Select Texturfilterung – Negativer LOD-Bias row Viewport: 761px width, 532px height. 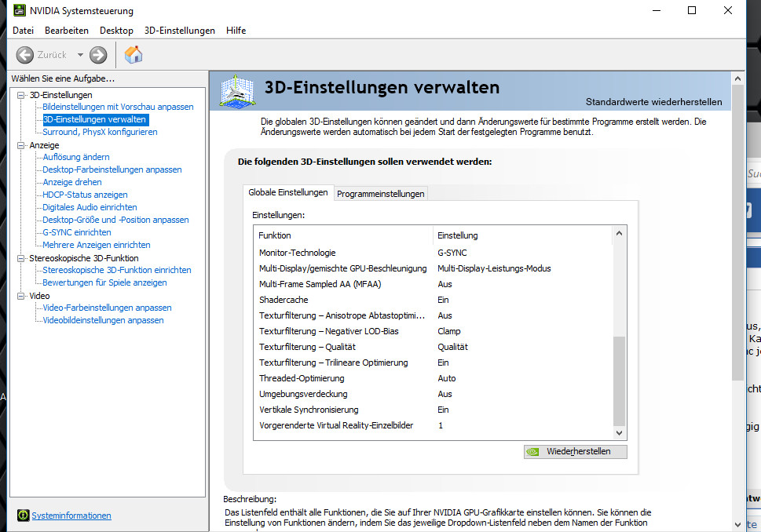434,331
